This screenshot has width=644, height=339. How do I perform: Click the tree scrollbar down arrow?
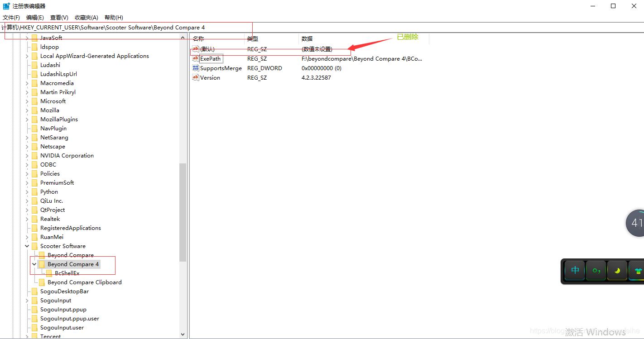(x=183, y=335)
